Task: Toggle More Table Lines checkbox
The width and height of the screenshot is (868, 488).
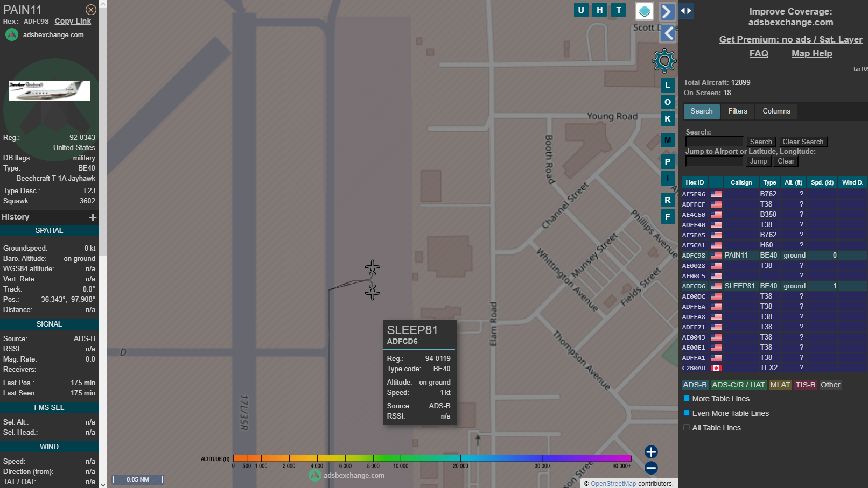Action: tap(687, 399)
